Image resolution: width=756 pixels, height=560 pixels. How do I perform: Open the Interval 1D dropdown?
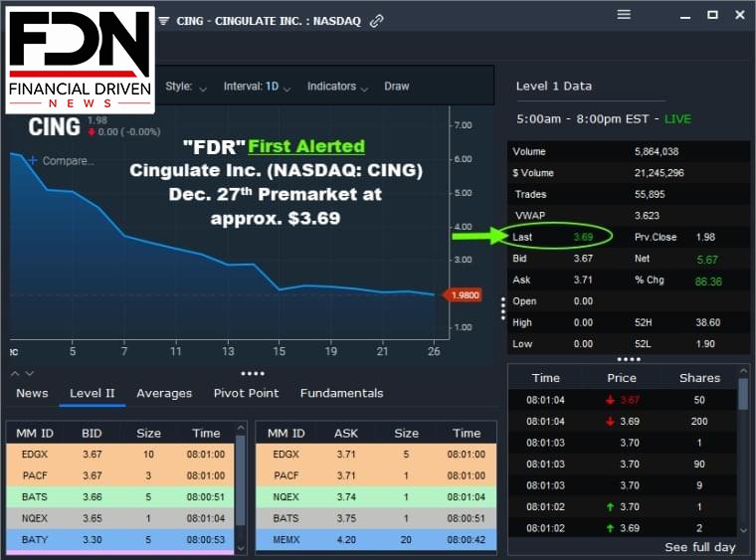coord(257,87)
